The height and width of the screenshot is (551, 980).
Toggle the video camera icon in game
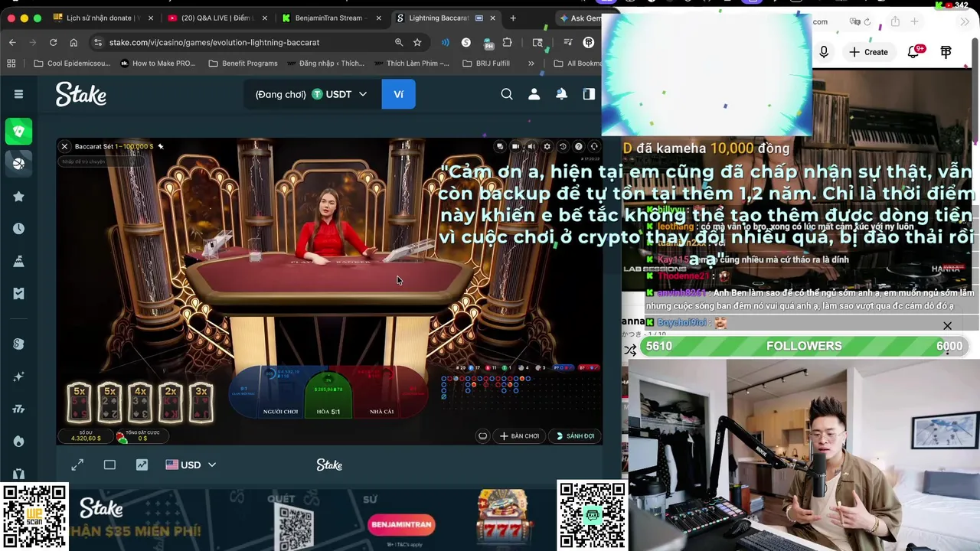tap(515, 146)
